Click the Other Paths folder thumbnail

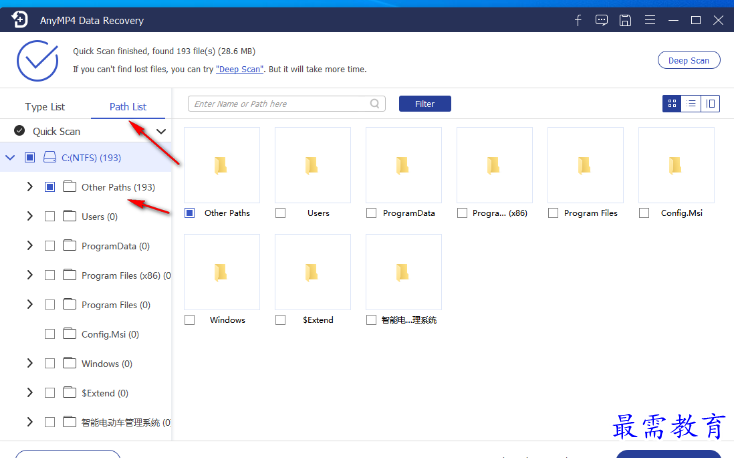[221, 165]
